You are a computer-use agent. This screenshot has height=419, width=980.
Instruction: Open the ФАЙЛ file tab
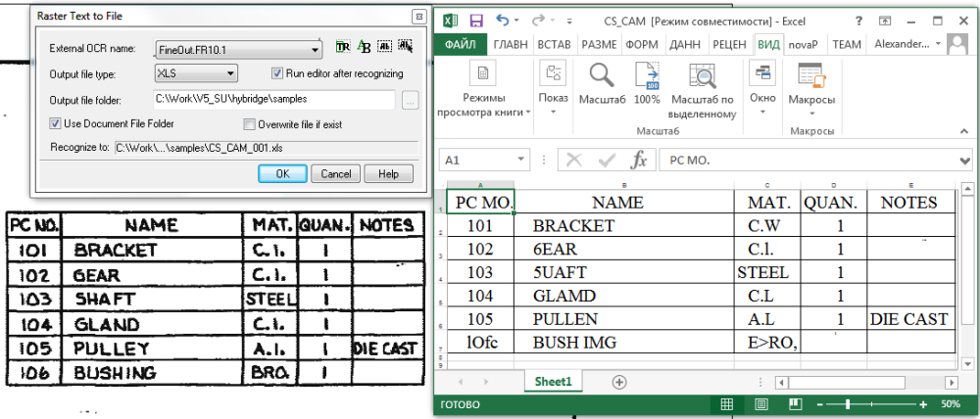coord(461,44)
